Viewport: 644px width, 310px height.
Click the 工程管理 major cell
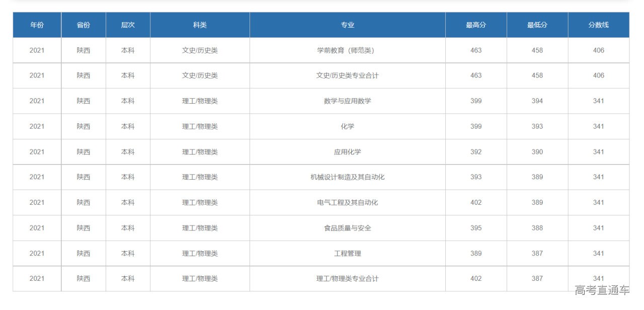tap(347, 254)
